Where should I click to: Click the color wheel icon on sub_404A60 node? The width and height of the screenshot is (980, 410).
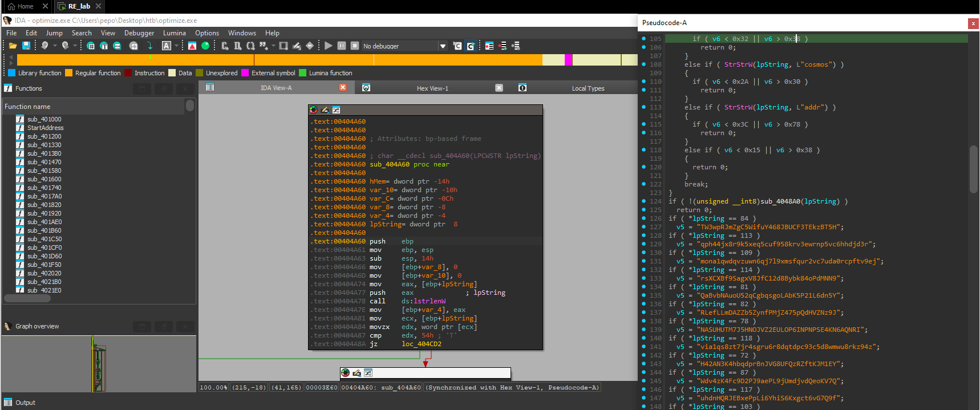click(x=313, y=110)
